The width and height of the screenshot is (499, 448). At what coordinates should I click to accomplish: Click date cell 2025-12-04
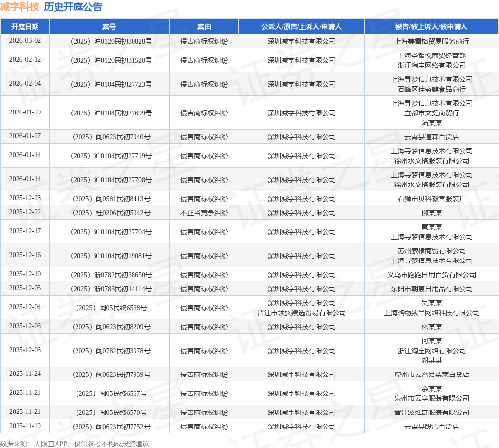pos(25,307)
